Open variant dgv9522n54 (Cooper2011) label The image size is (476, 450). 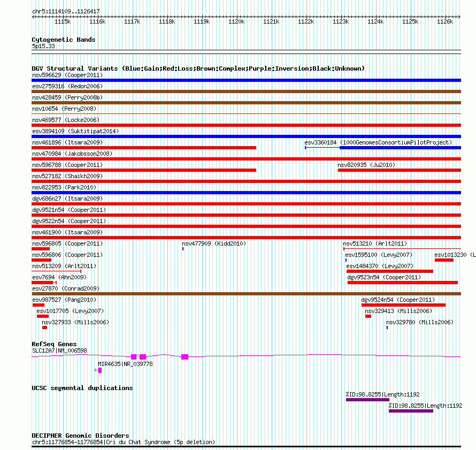[x=69, y=221]
